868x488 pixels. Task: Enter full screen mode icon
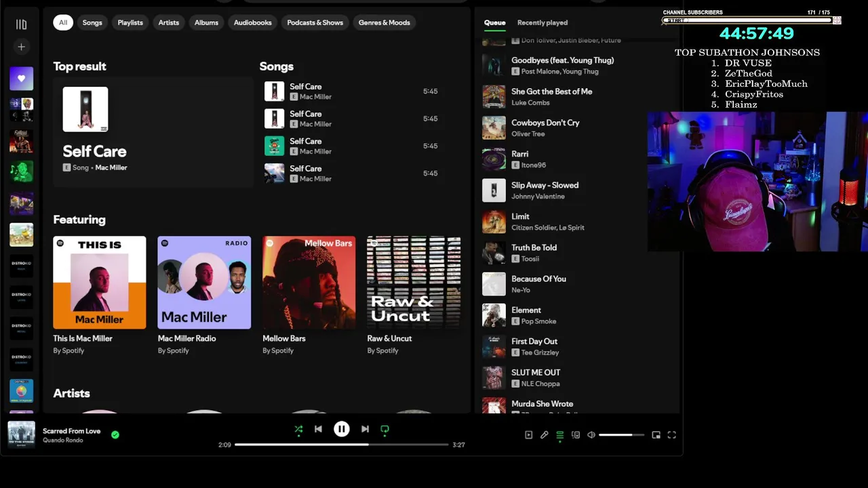coord(672,435)
